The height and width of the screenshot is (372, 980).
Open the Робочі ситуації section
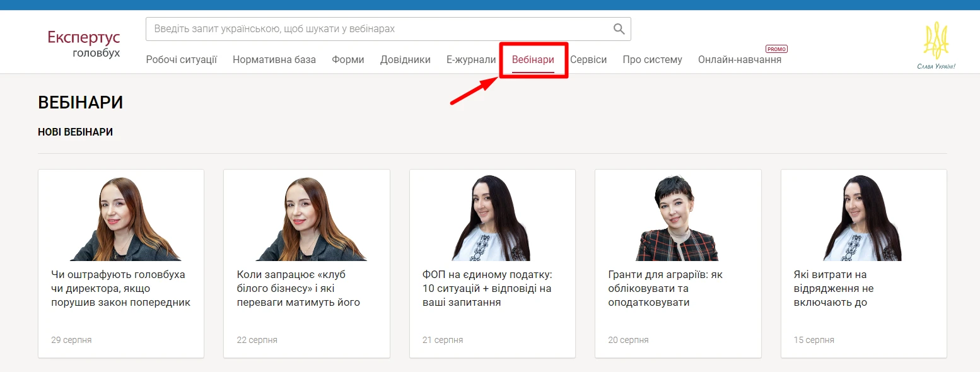[182, 59]
